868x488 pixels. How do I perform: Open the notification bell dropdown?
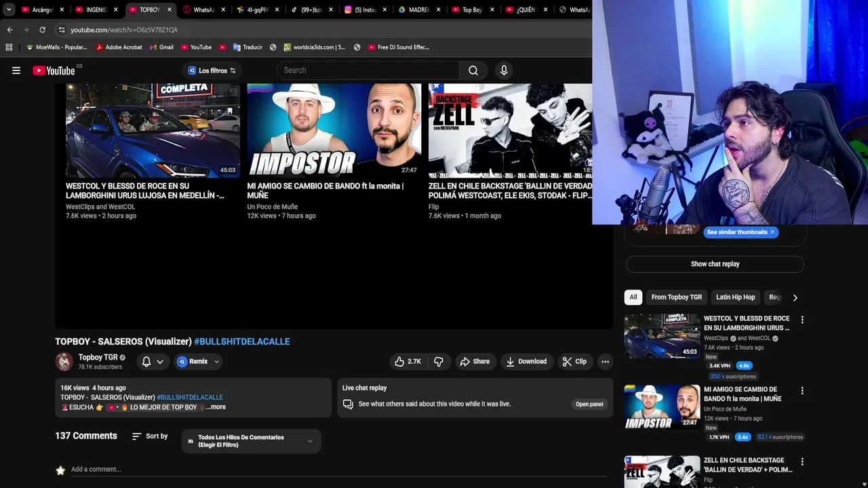(153, 361)
